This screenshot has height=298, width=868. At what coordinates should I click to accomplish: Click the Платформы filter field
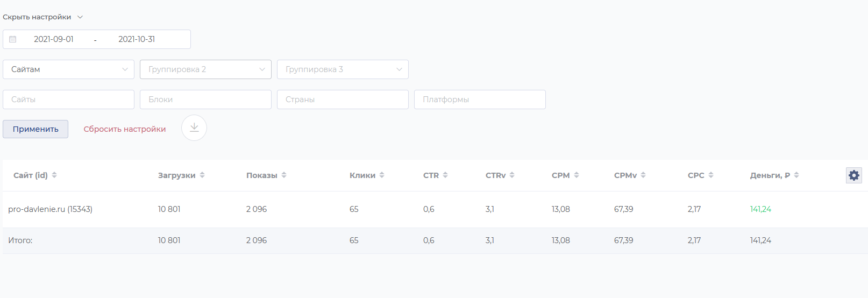pyautogui.click(x=480, y=100)
